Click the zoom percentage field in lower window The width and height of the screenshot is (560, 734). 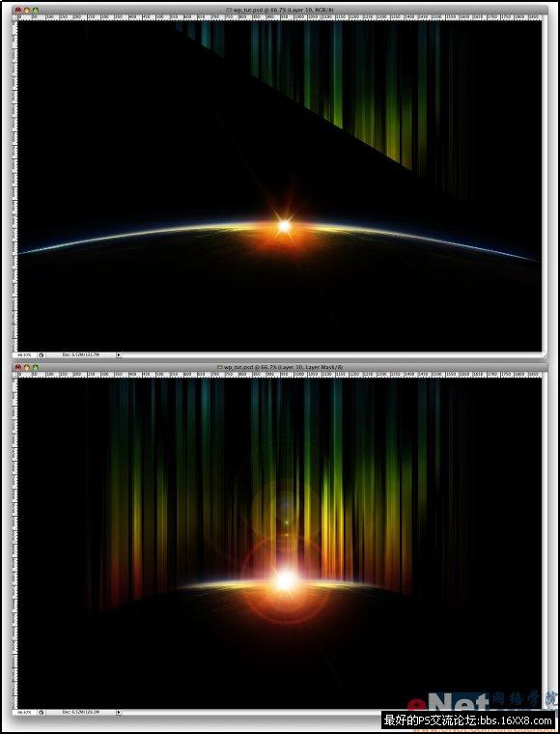25,712
